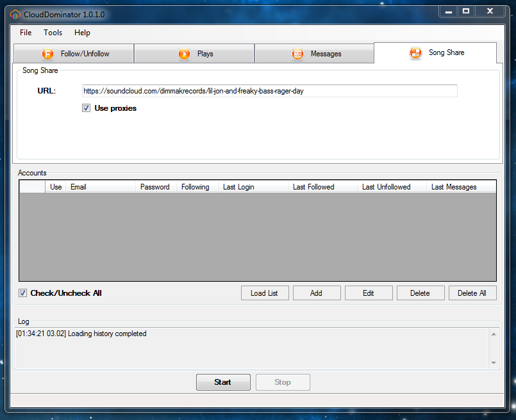Click the Song Share tab icon

coord(415,53)
